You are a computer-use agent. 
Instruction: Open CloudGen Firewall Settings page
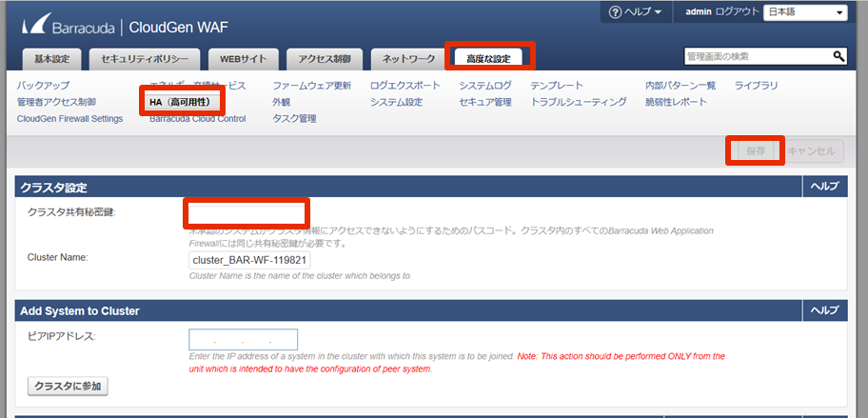tap(69, 118)
